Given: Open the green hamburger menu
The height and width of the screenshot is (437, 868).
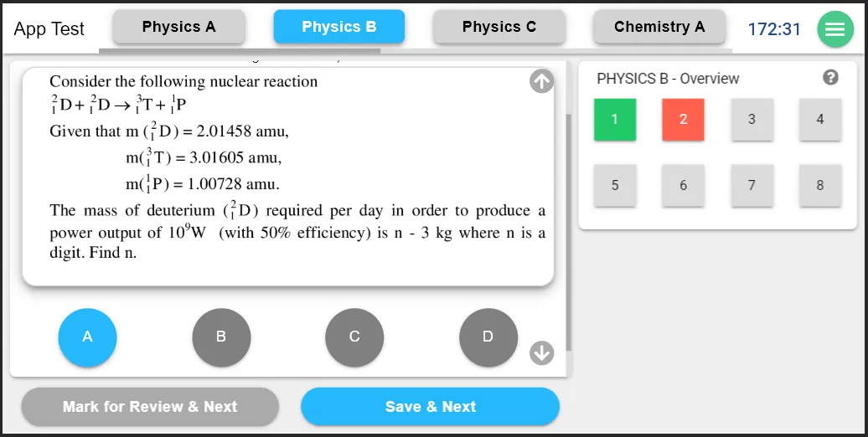Looking at the screenshot, I should coord(834,29).
